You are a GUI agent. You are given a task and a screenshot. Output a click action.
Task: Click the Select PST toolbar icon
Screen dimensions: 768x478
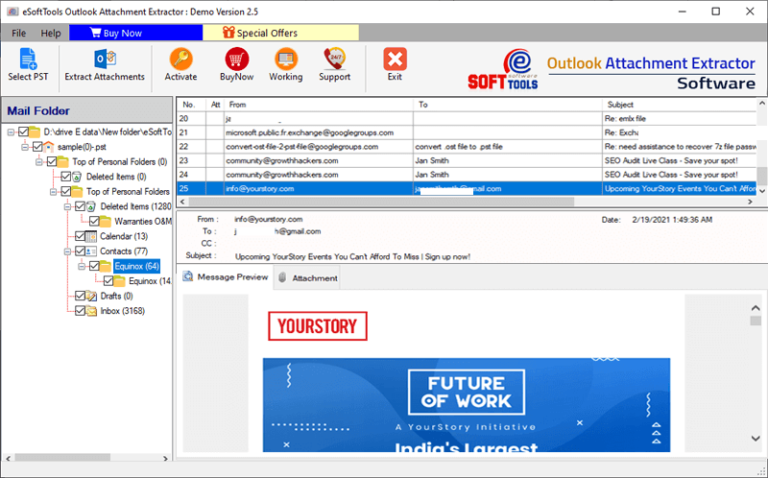pos(28,59)
